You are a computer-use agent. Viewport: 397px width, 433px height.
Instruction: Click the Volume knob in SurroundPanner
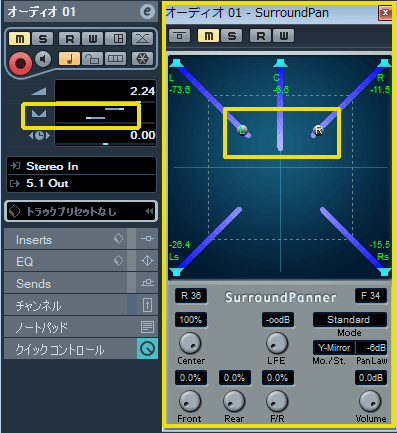click(370, 401)
